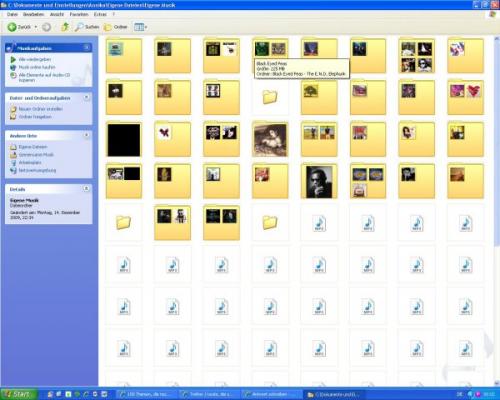Open the Zurück history dropdown arrow
This screenshot has height=400, width=500.
tap(36, 27)
